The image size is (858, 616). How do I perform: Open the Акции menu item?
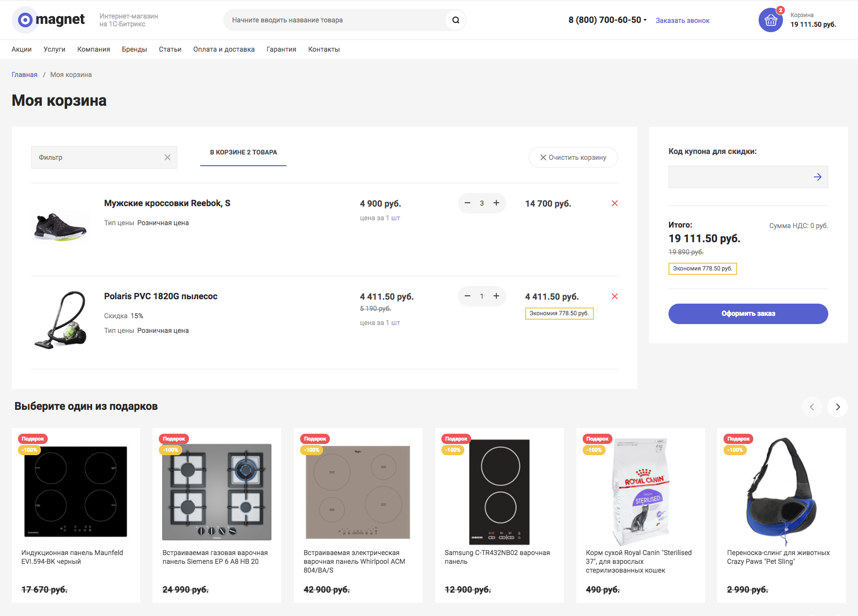coord(21,49)
